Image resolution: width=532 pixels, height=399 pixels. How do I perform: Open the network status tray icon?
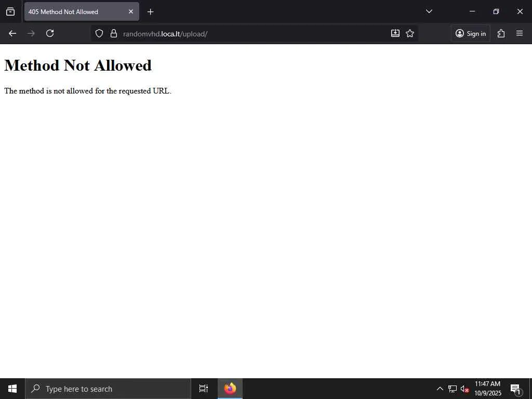click(x=453, y=389)
